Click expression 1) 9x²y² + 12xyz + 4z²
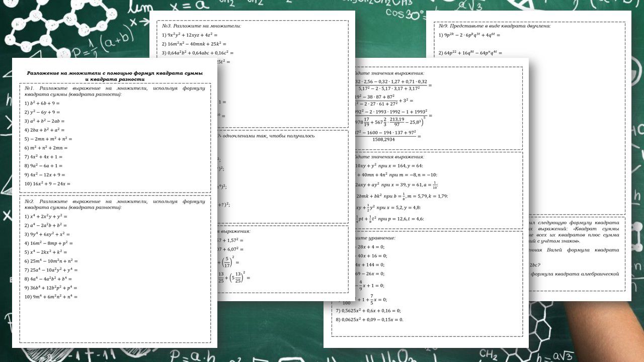 click(189, 35)
